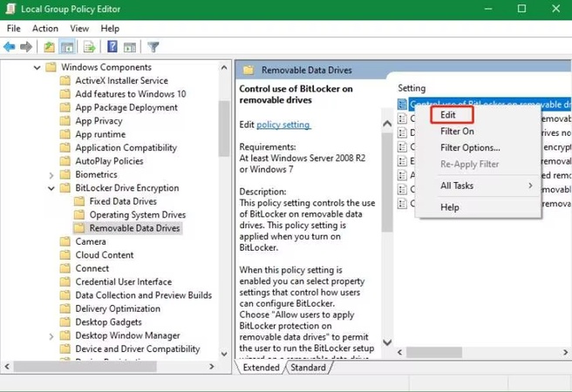Collapse the Windows Components tree node
This screenshot has width=572, height=392.
point(37,67)
